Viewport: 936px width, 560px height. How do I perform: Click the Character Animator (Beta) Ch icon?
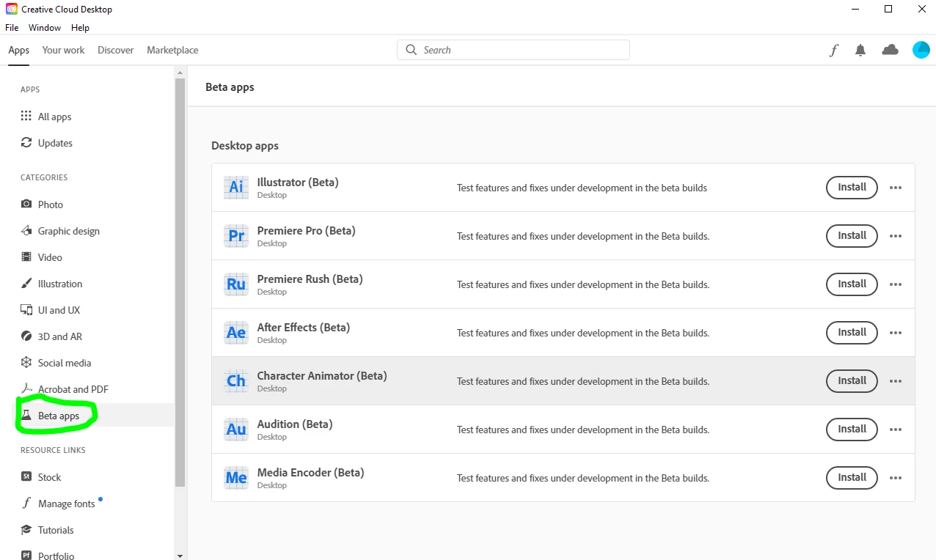(236, 380)
